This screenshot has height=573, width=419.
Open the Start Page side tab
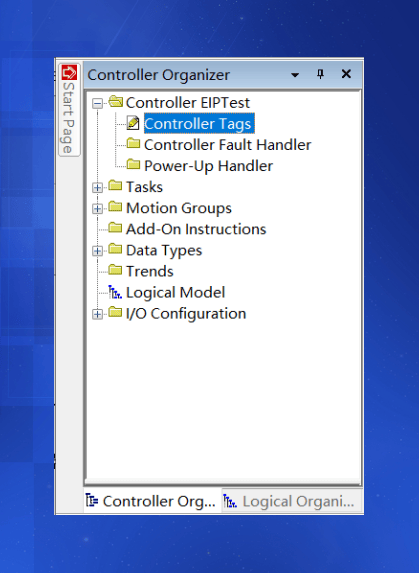(69, 110)
